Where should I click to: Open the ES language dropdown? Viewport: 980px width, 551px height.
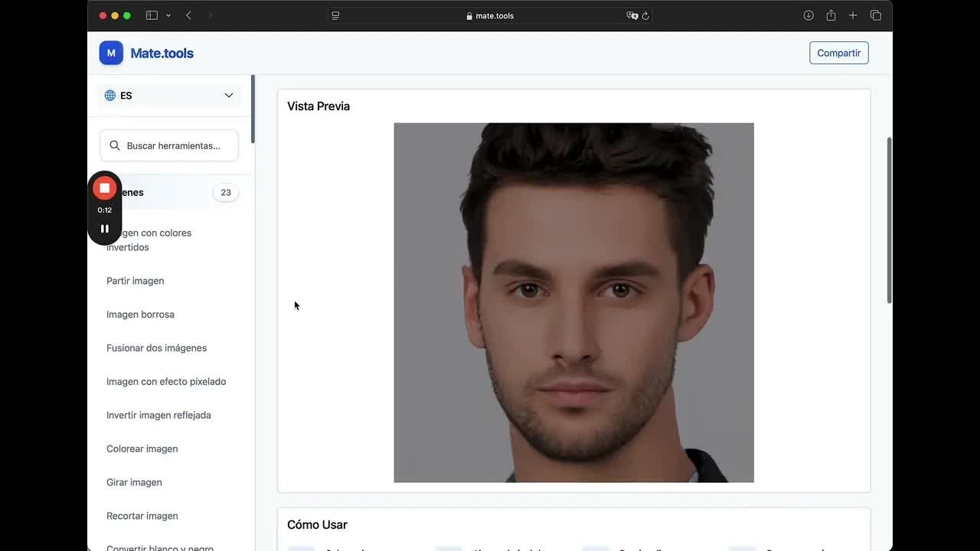click(169, 96)
